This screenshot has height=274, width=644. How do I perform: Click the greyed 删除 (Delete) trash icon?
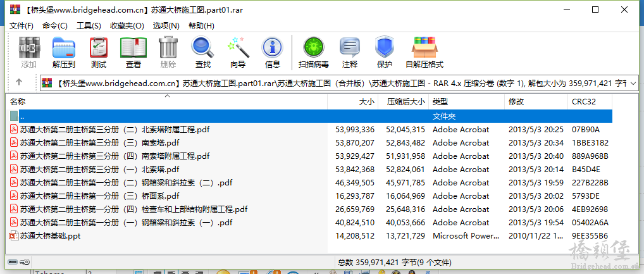coord(168,47)
